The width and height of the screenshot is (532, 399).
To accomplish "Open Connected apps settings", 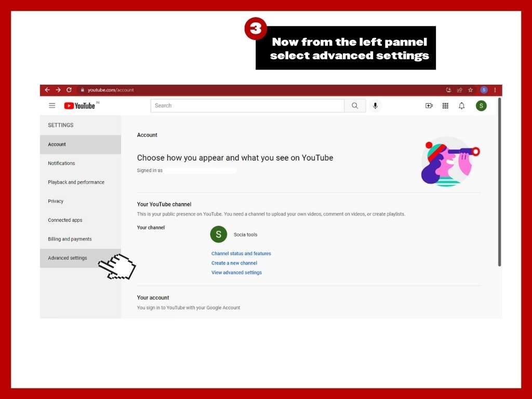I will pos(81,220).
